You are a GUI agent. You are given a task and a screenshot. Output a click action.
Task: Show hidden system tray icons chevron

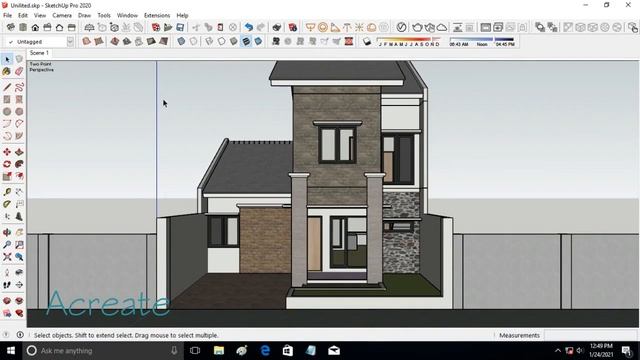point(558,351)
